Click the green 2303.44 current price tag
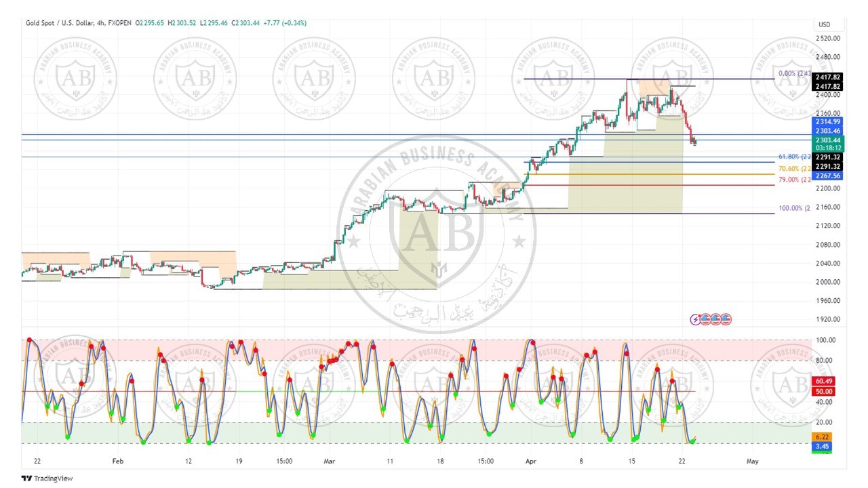The image size is (868, 488). (x=827, y=139)
